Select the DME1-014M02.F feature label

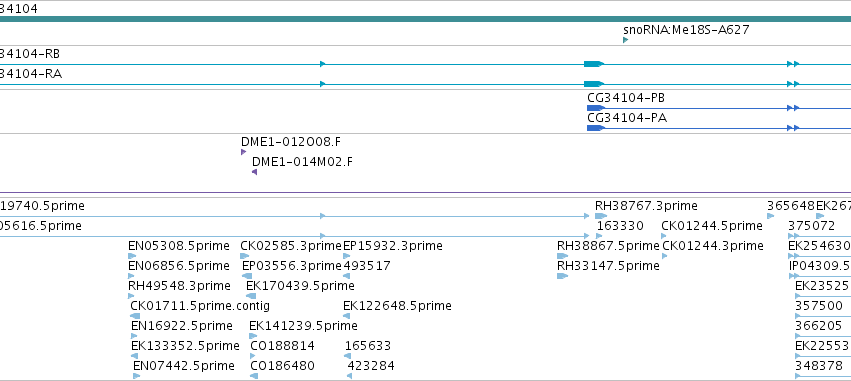click(x=302, y=162)
